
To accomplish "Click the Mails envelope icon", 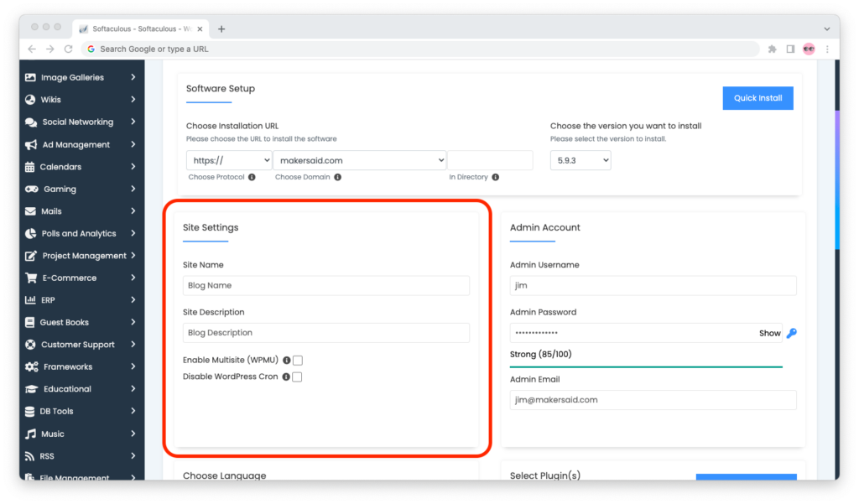I will pyautogui.click(x=30, y=211).
